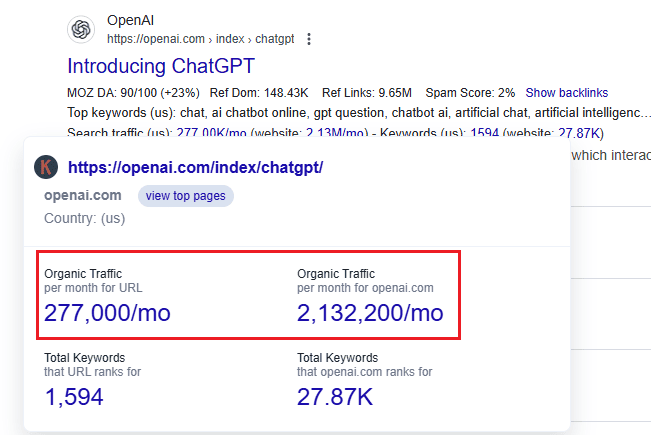This screenshot has height=435, width=651.
Task: Click the view top pages button
Action: pos(186,196)
